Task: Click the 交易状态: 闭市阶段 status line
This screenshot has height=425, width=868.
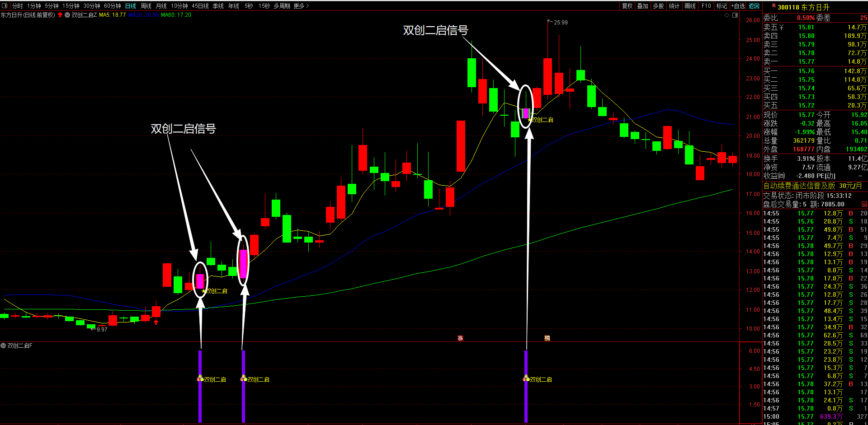Action: 807,196
